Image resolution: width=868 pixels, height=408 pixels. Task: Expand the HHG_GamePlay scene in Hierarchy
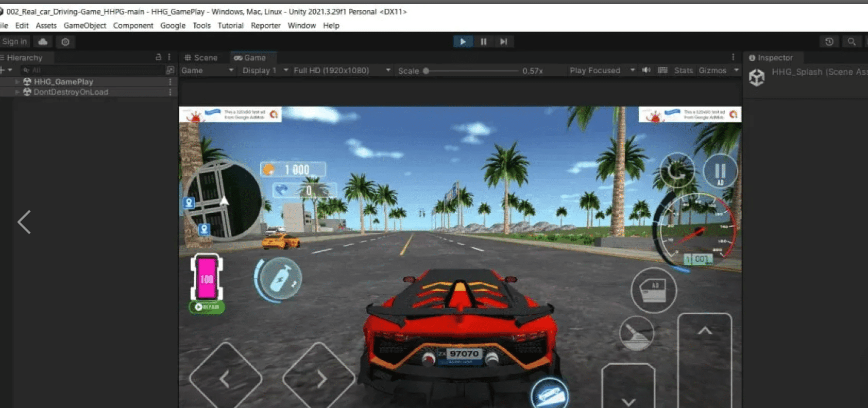(17, 81)
